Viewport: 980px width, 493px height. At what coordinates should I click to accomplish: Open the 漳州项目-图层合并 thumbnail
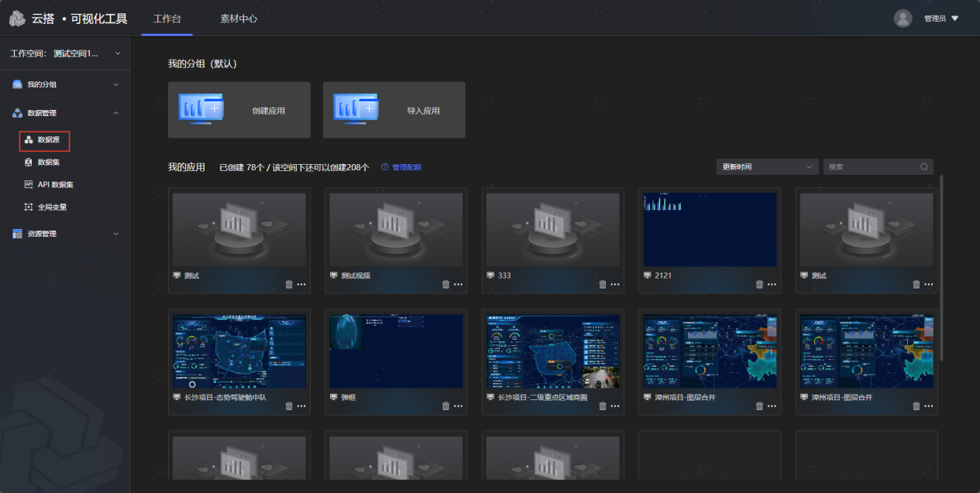(709, 351)
